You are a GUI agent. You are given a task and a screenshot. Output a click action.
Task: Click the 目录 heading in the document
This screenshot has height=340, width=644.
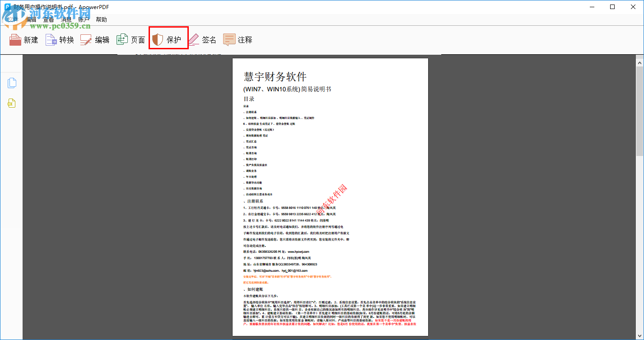coord(249,99)
